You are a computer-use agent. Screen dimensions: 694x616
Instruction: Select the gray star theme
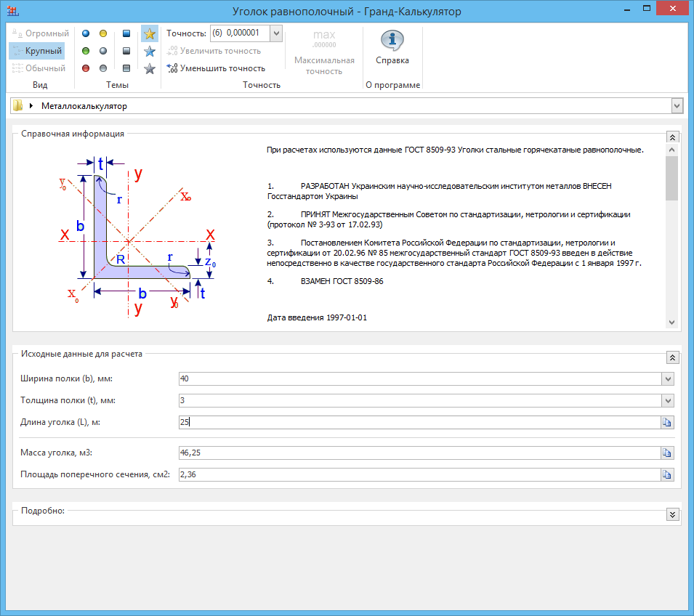point(150,68)
